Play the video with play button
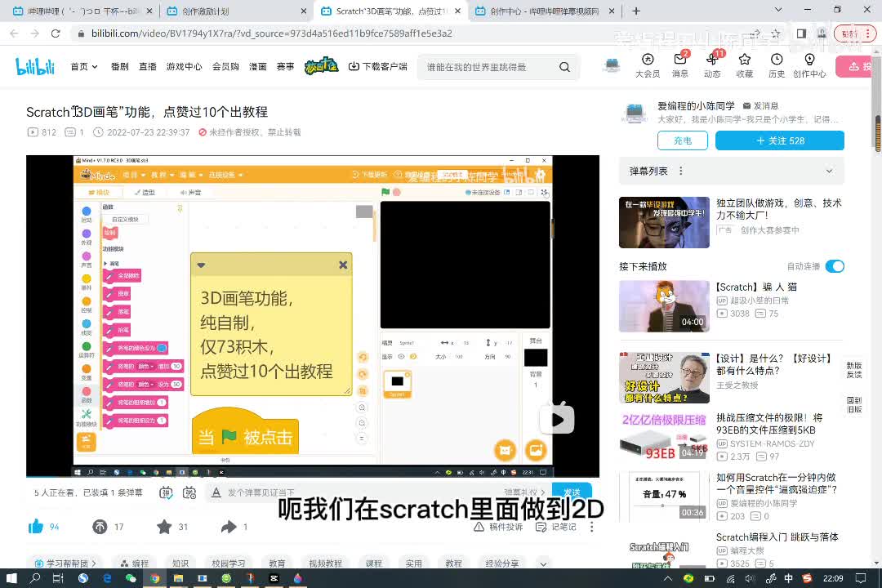 pyautogui.click(x=557, y=420)
